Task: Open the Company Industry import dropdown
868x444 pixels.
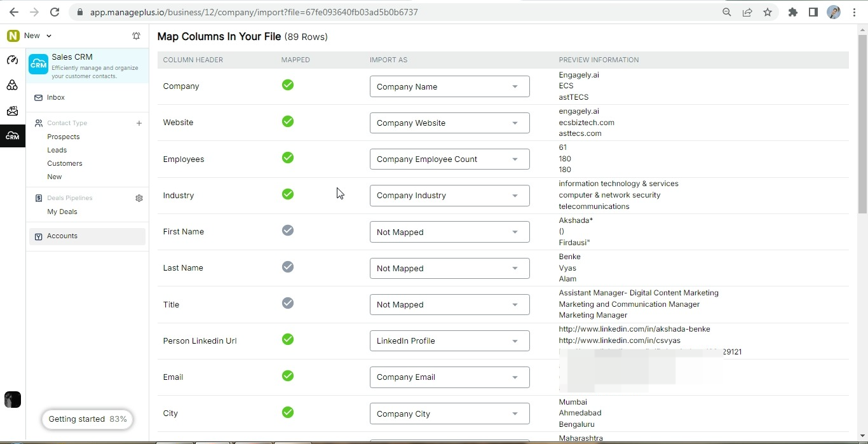Action: pyautogui.click(x=449, y=195)
